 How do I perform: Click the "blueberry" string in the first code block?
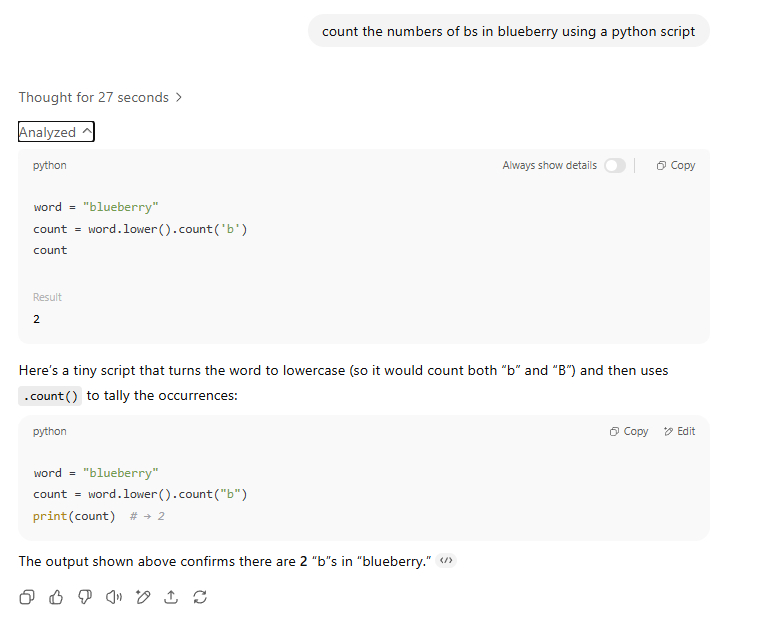click(x=120, y=207)
